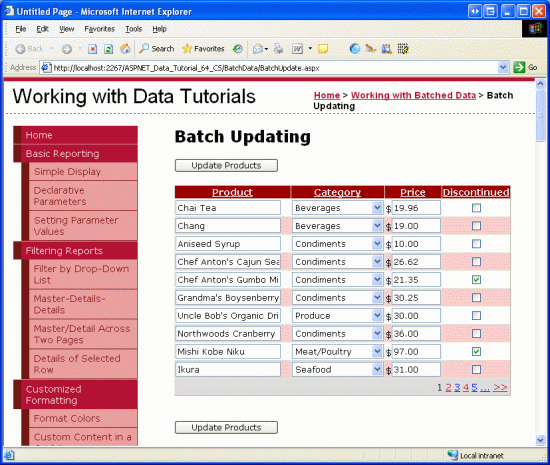Click the Windows logo throbber icon
Screen dimensions: 550x465
[535, 29]
